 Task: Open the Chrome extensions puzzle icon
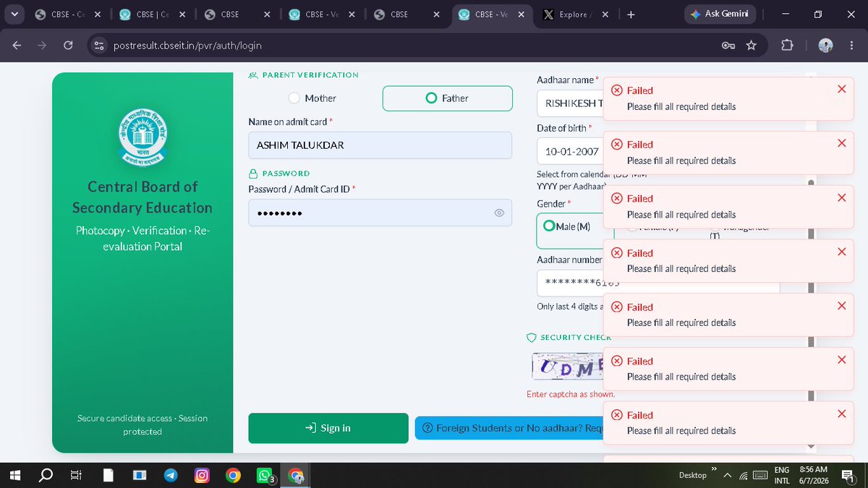point(787,46)
